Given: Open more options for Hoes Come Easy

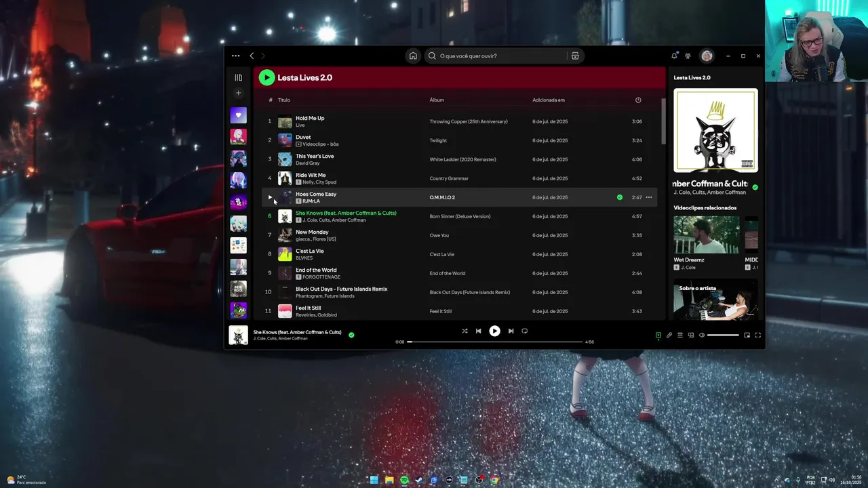Looking at the screenshot, I should tap(649, 197).
